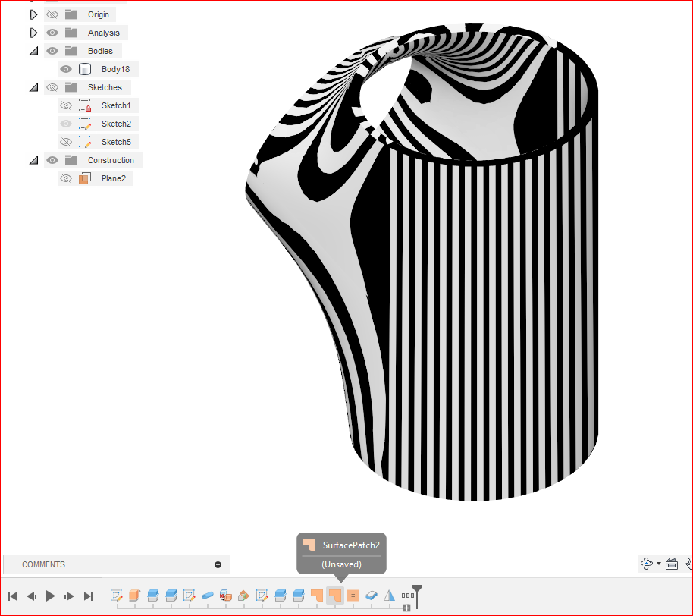Click the Construction label in the browser
The width and height of the screenshot is (693, 616).
pos(111,160)
